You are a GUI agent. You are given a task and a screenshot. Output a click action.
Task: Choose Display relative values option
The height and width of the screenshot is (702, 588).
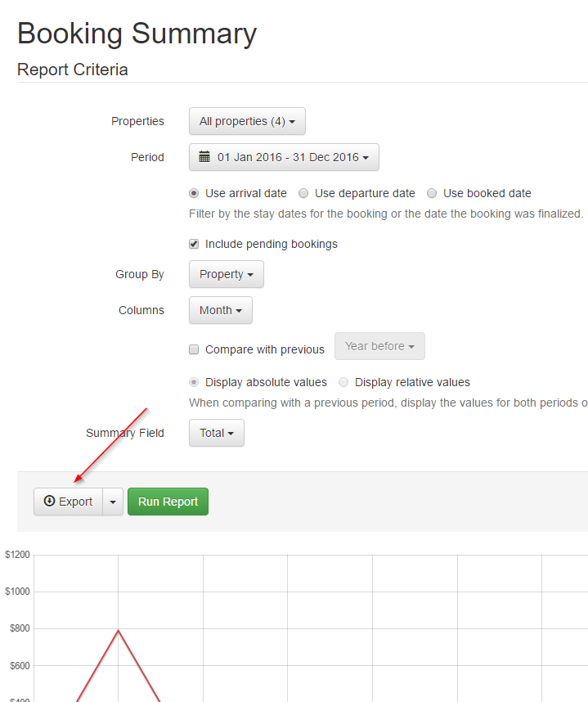[343, 382]
